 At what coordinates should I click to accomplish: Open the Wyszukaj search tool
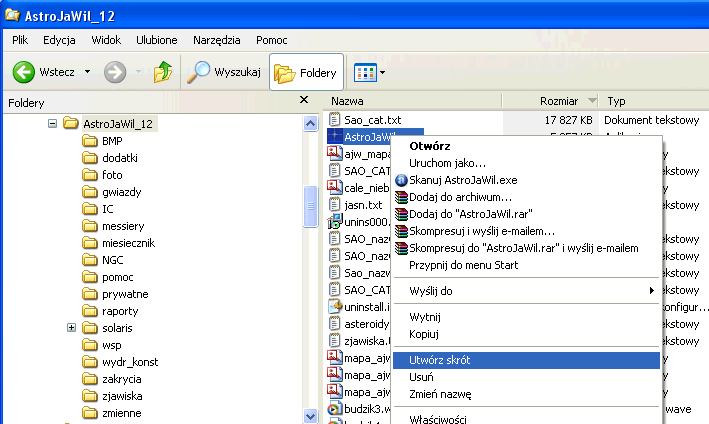(224, 72)
